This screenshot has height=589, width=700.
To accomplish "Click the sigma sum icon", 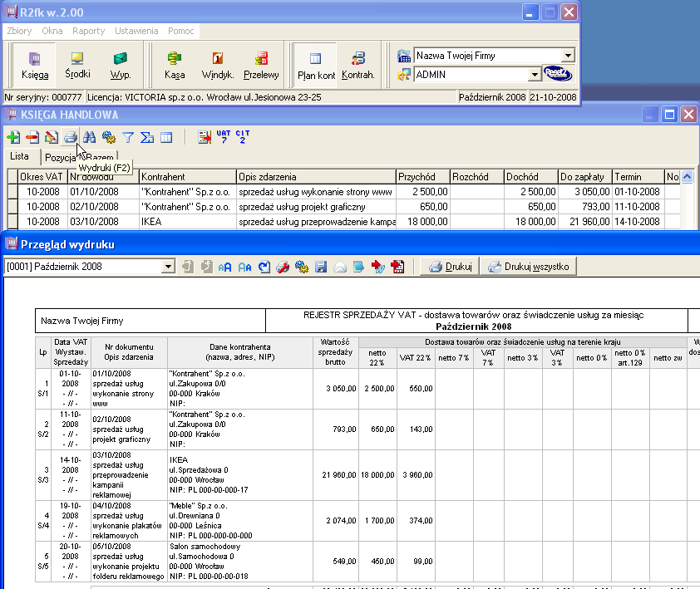I will coord(147,137).
